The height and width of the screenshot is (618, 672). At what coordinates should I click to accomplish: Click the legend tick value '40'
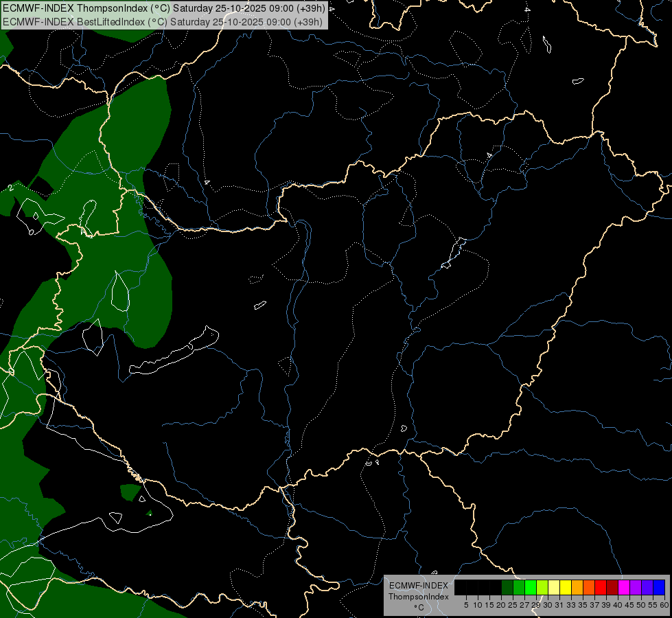tap(618, 605)
